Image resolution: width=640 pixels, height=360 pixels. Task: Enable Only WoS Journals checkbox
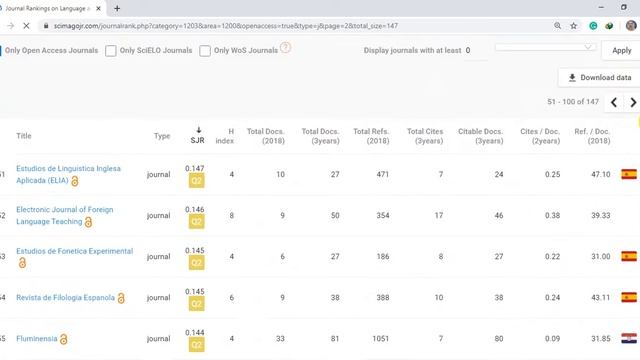tap(205, 51)
